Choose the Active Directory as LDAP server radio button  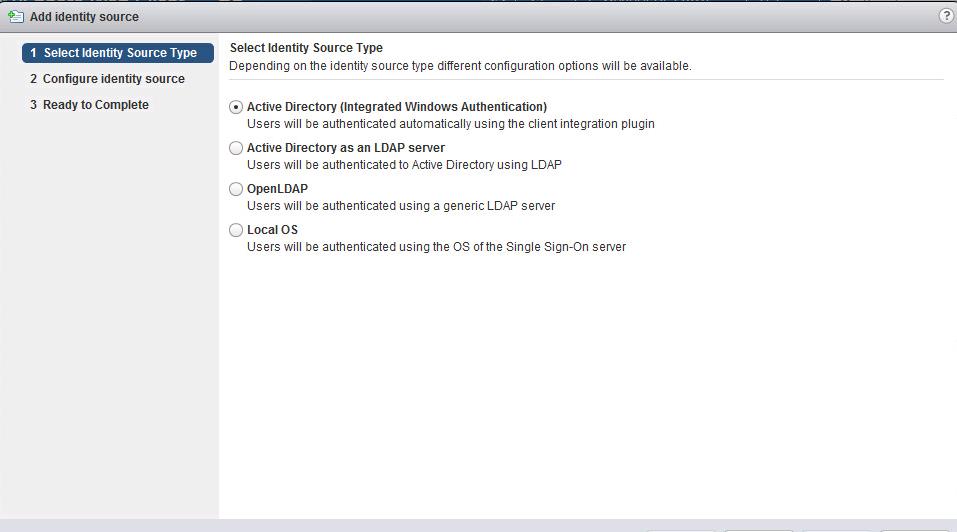pyautogui.click(x=236, y=148)
